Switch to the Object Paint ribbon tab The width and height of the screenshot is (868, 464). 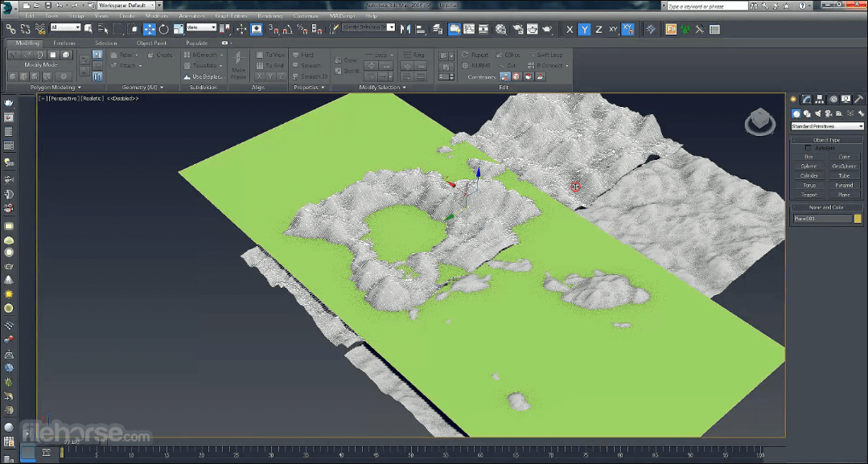pos(151,43)
